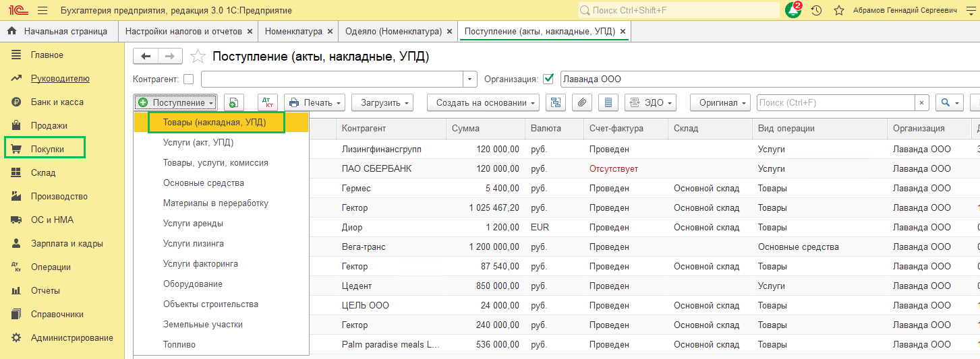Open attached files paperclip icon
The height and width of the screenshot is (359, 980).
pos(582,102)
